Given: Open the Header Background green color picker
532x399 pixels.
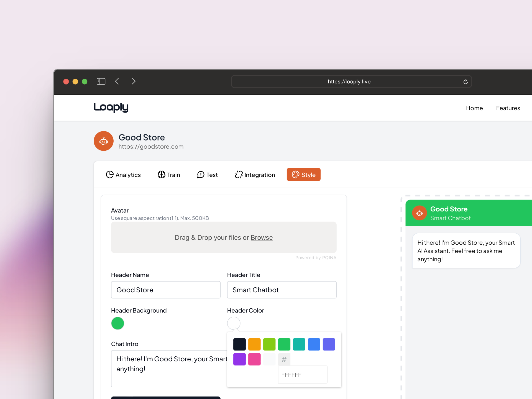Looking at the screenshot, I should 117,323.
